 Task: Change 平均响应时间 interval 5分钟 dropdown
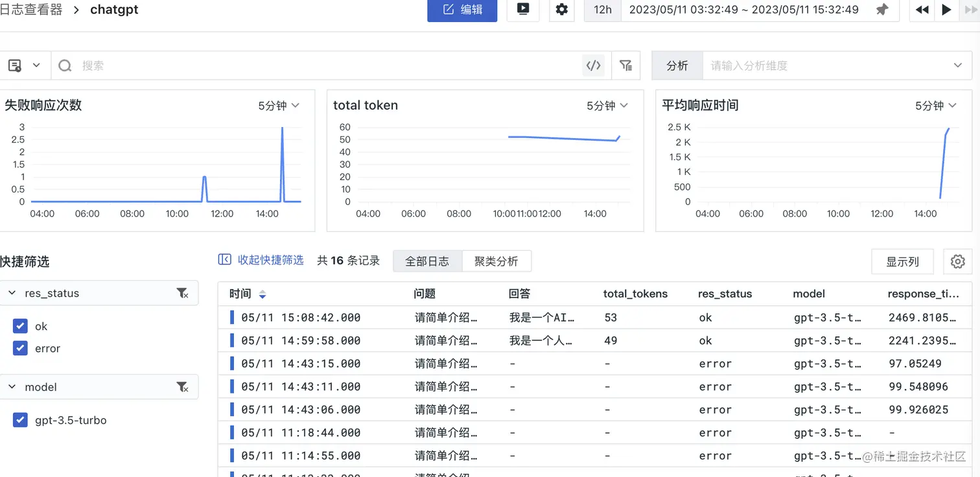click(x=936, y=106)
